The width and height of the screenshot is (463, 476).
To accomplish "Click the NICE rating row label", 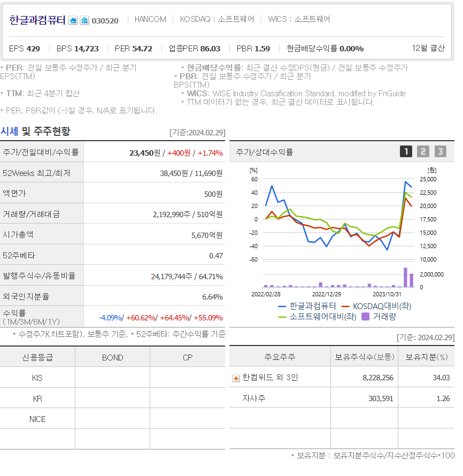I will [x=37, y=419].
